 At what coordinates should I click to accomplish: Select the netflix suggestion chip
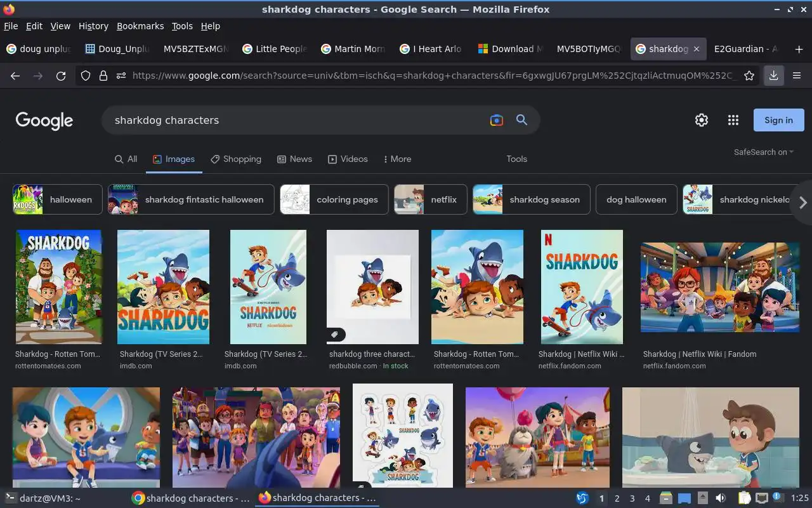pos(431,199)
